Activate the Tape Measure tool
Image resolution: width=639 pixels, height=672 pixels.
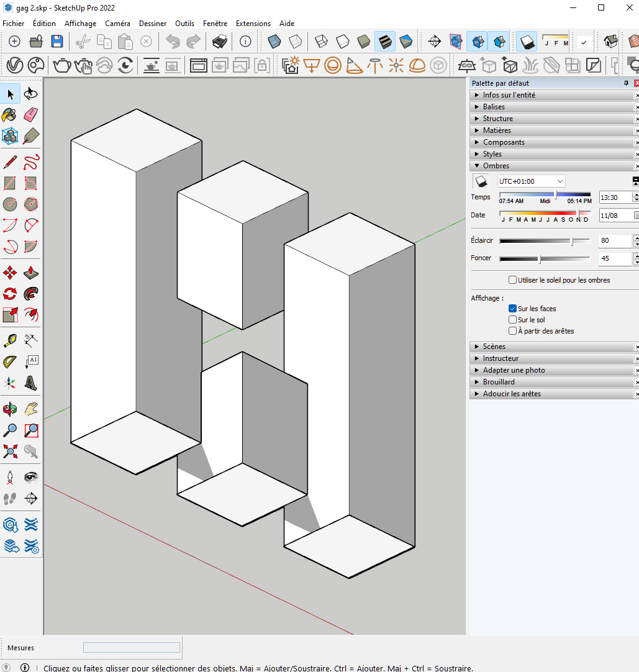pyautogui.click(x=10, y=340)
